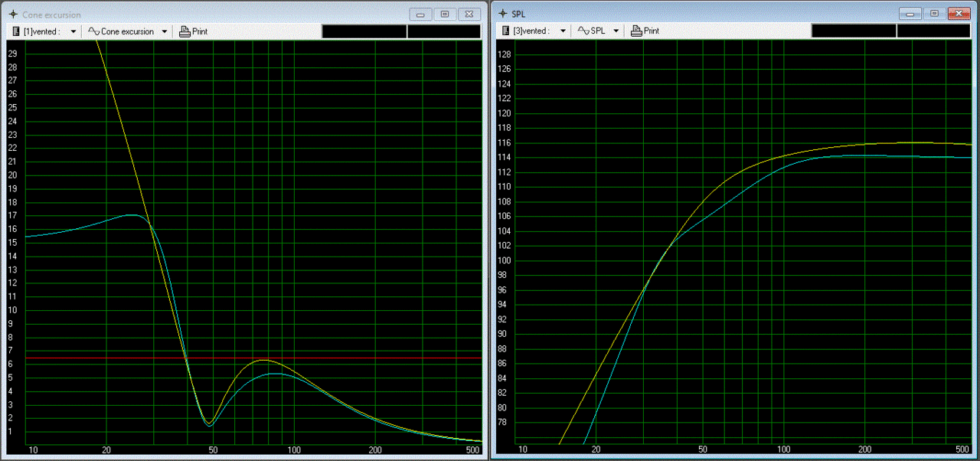Click the last black readout box in SPL toolbar
The height and width of the screenshot is (461, 980).
tap(933, 31)
